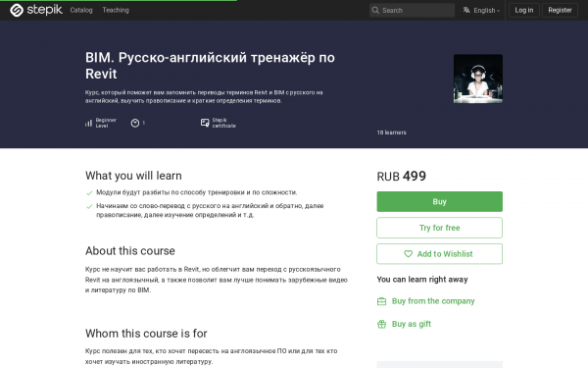The image size is (588, 368).
Task: Click the Stepik logo
Action: (x=36, y=10)
